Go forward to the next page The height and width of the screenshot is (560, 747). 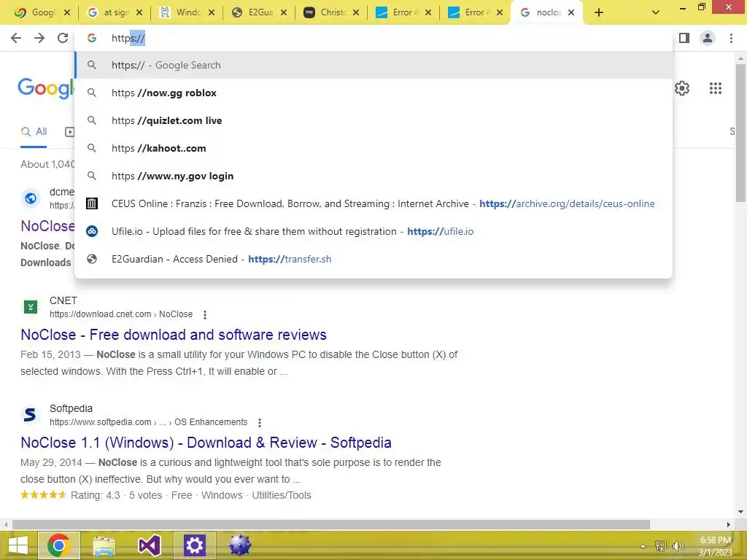point(39,38)
